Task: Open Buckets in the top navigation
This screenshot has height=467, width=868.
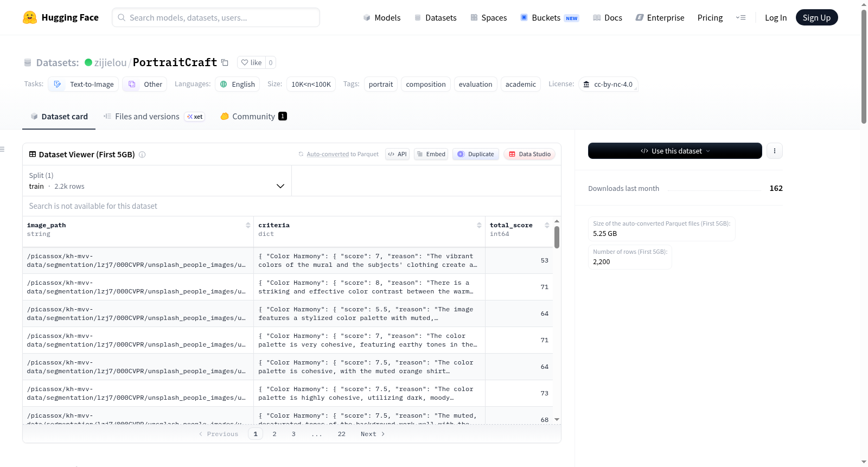Action: [550, 17]
